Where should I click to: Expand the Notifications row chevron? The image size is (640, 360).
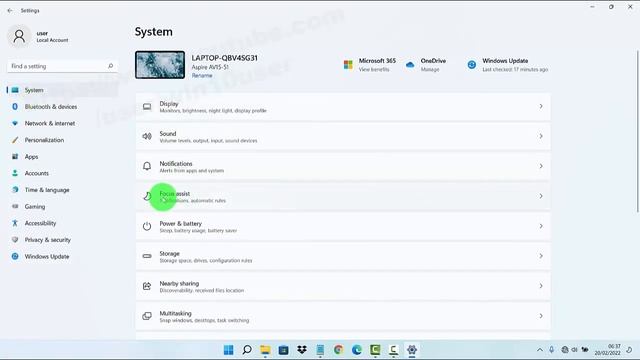click(x=541, y=167)
